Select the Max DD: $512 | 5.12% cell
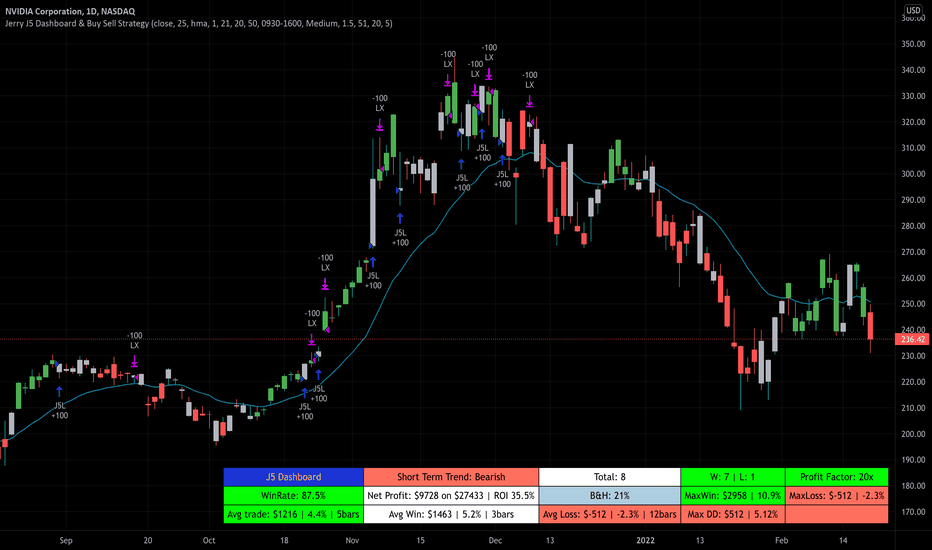Screen dimensions: 932x550 [733, 514]
